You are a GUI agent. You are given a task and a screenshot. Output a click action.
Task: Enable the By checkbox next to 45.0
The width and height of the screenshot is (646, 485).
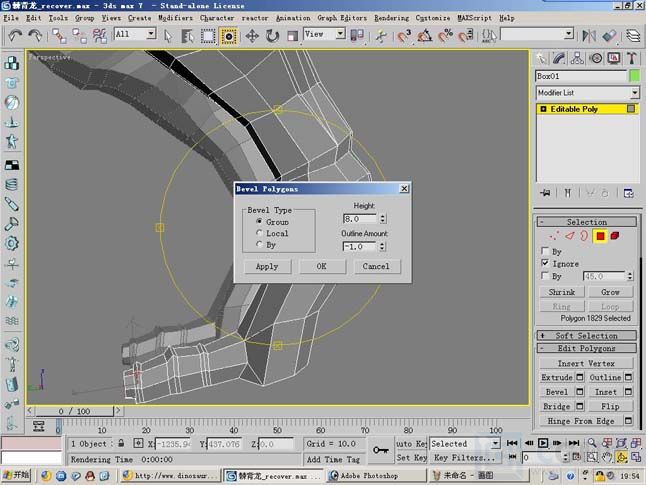tap(545, 276)
